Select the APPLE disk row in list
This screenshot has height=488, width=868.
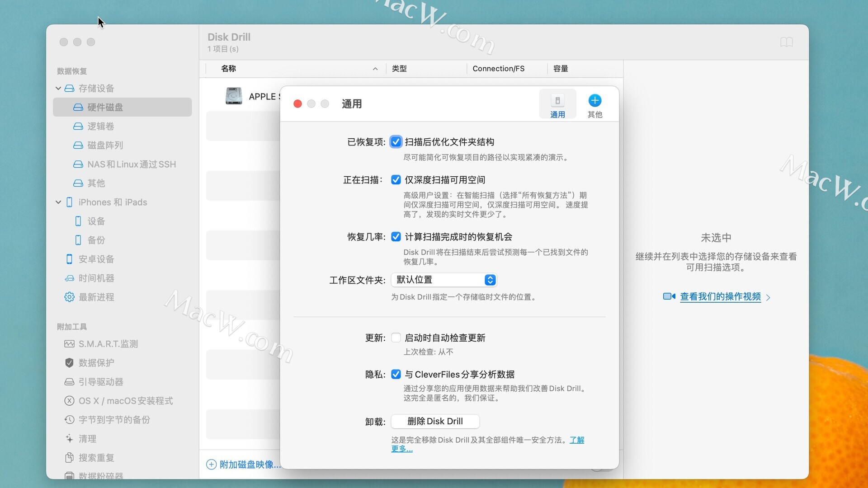click(x=243, y=96)
